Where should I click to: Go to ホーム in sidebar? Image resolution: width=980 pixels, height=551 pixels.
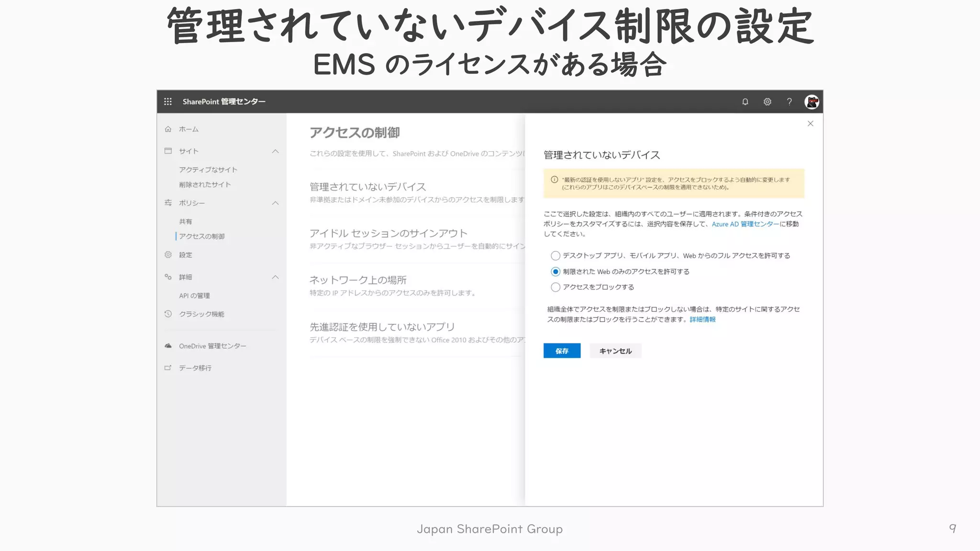click(x=189, y=129)
